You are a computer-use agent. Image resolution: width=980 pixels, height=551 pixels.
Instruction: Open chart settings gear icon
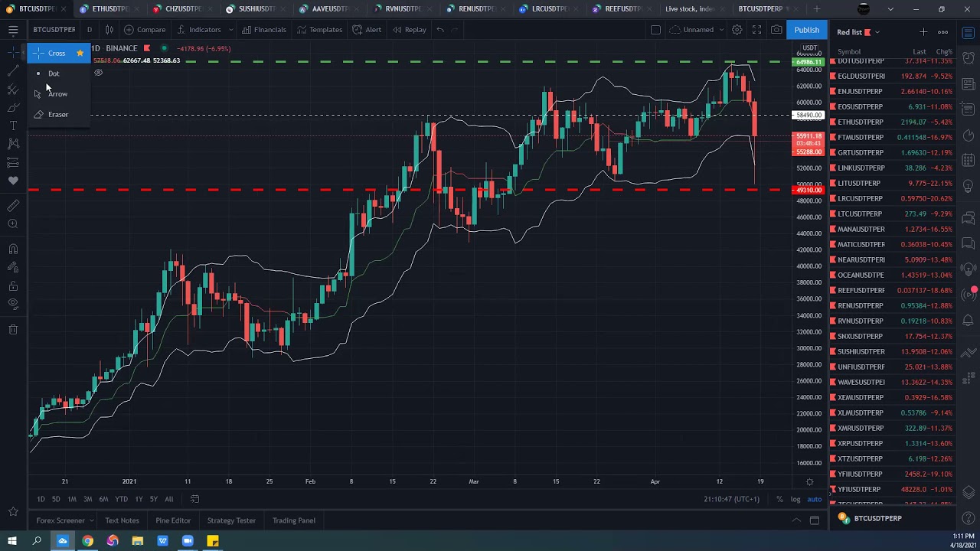pos(737,30)
